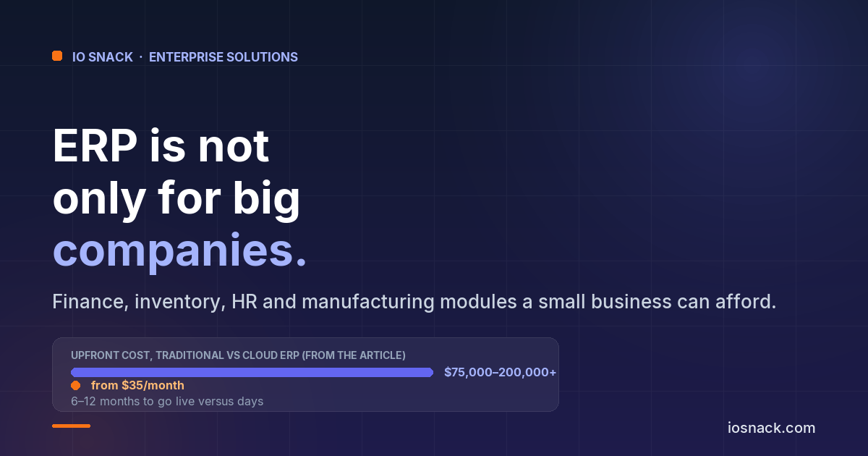This screenshot has width=868, height=456.
Task: Click the subtitle about finance, inventory, HR modules
Action: click(x=414, y=302)
